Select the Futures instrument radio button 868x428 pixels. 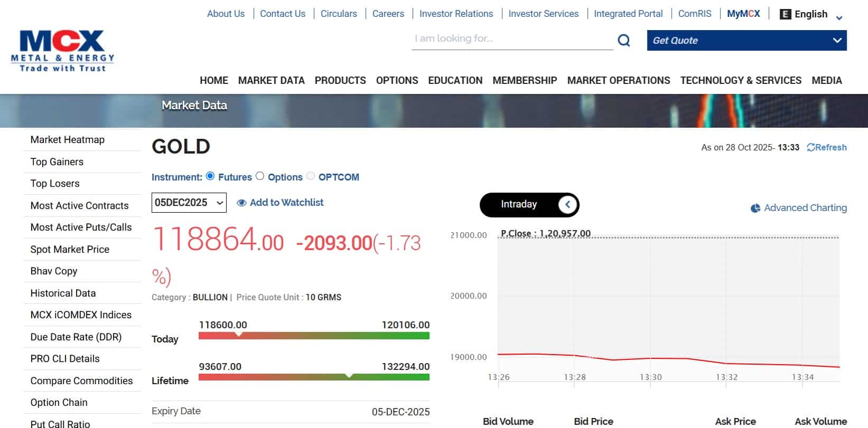[210, 176]
